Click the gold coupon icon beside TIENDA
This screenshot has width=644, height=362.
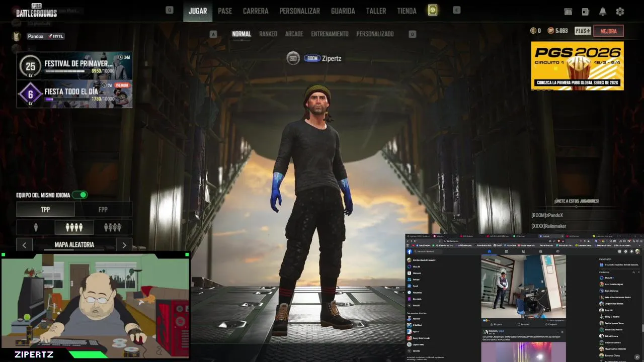tap(433, 11)
